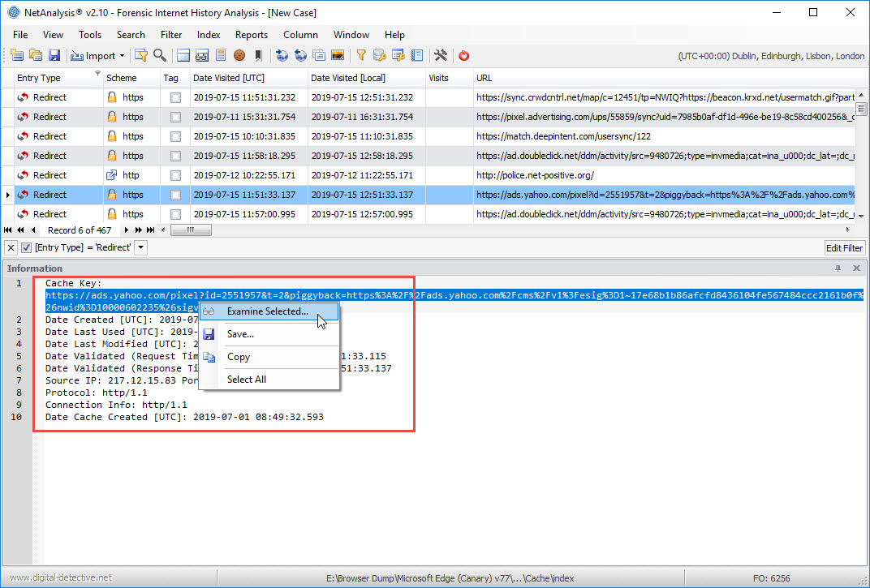
Task: Select the http://police.net-positive.org/ URL cell
Action: [x=665, y=175]
